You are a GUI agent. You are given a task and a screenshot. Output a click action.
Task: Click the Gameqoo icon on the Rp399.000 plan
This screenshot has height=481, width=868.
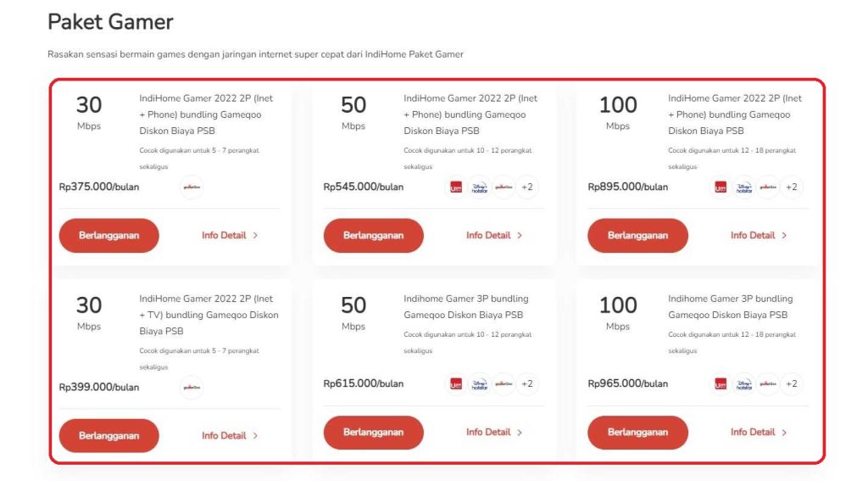pos(192,388)
